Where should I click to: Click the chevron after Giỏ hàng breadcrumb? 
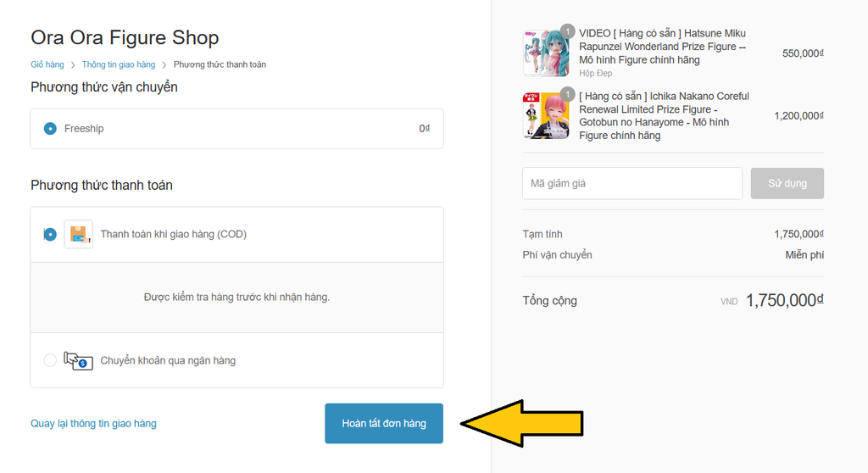(73, 64)
